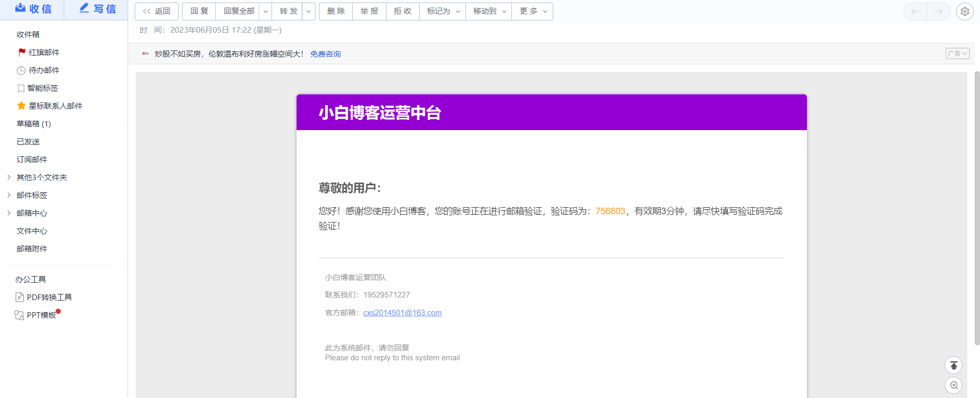Click the 转发 forward button

coord(288,11)
